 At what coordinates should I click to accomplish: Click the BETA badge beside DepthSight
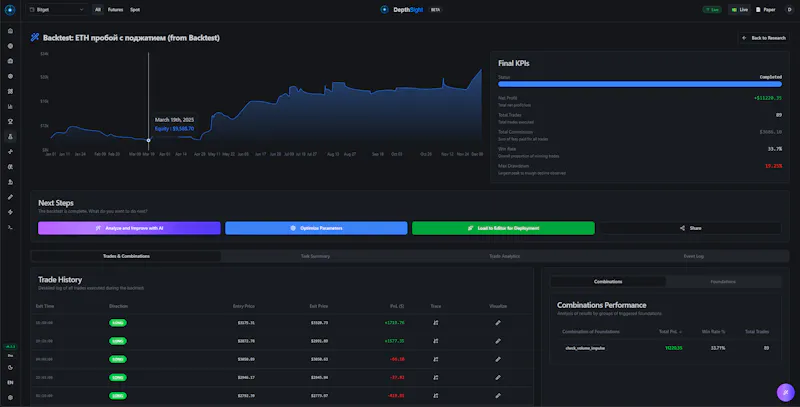[x=435, y=10]
